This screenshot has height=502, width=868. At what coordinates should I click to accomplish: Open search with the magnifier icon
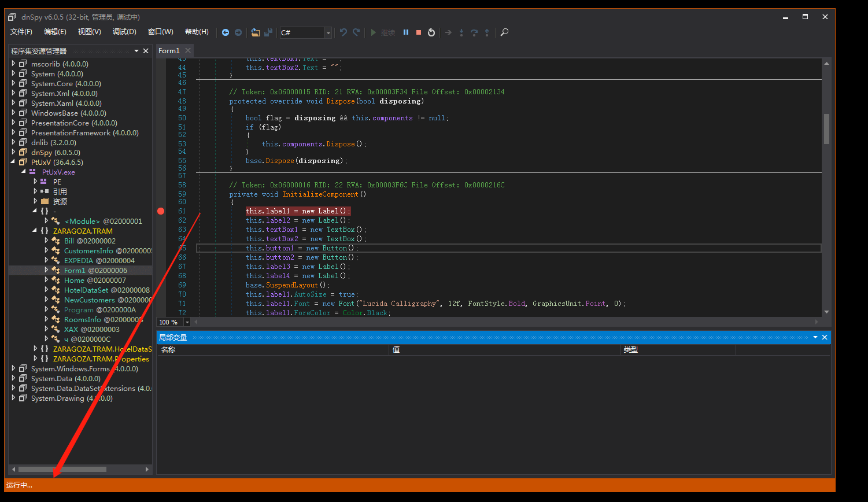point(504,32)
